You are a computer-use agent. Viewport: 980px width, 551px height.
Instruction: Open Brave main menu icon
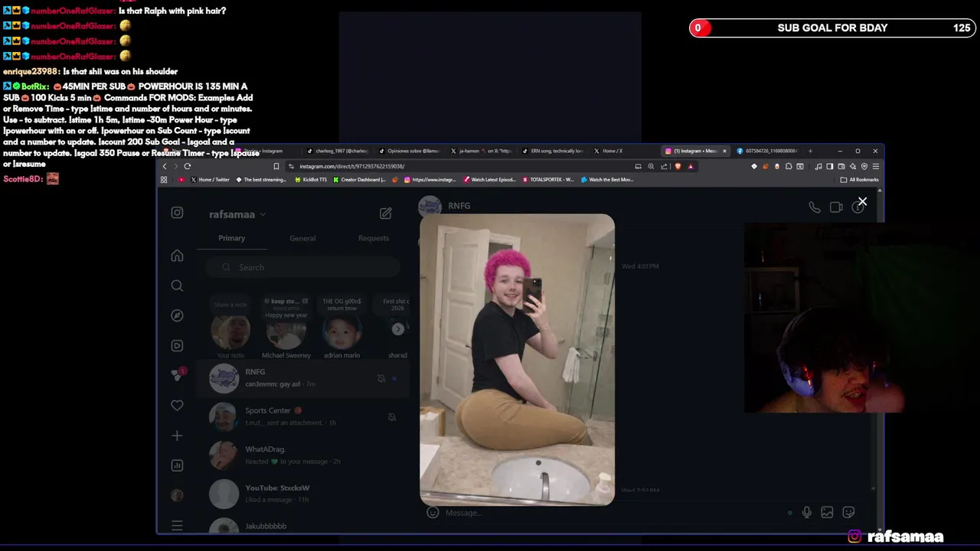[876, 166]
